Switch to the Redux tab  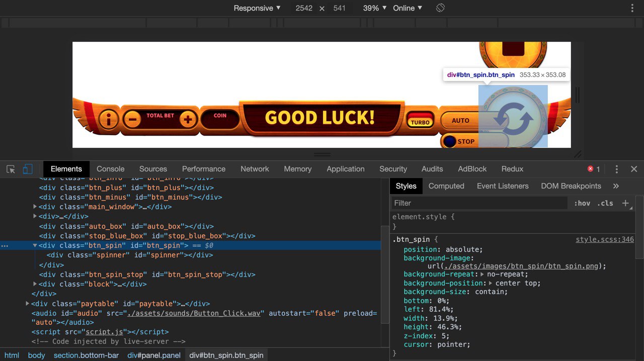pyautogui.click(x=512, y=169)
